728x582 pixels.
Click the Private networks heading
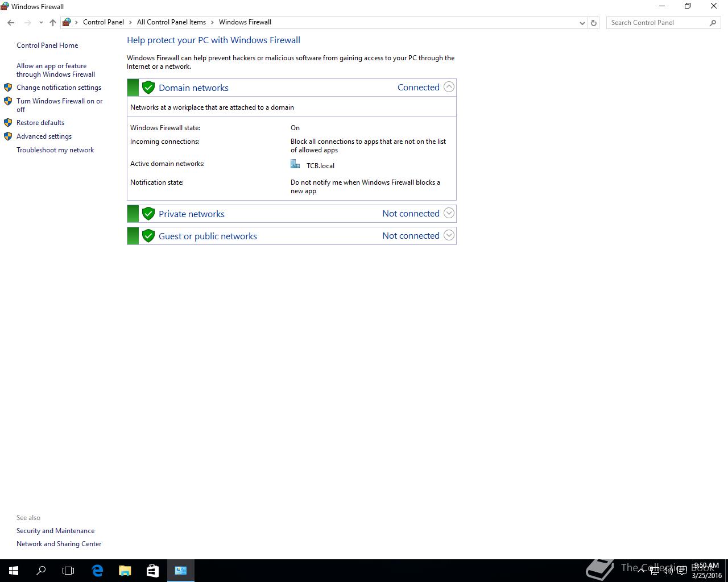coord(192,214)
